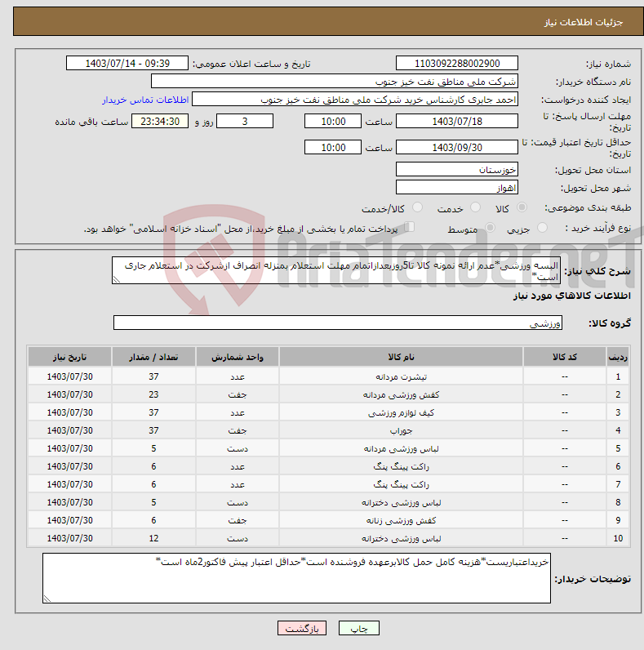Click the گروه کالا field ورزشی
Image resolution: width=644 pixels, height=650 pixels.
coord(338,323)
